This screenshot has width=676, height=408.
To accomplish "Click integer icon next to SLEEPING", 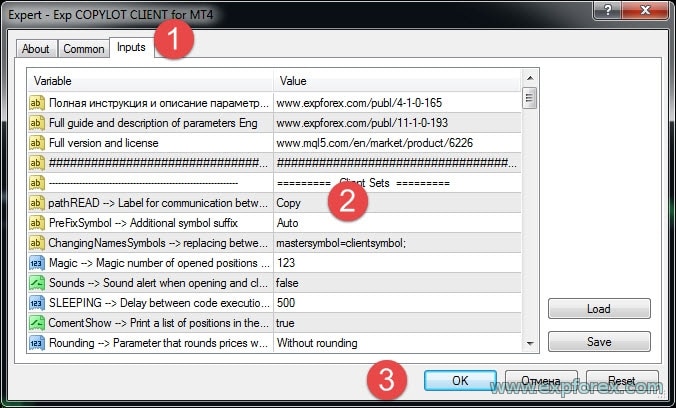I will (x=37, y=303).
